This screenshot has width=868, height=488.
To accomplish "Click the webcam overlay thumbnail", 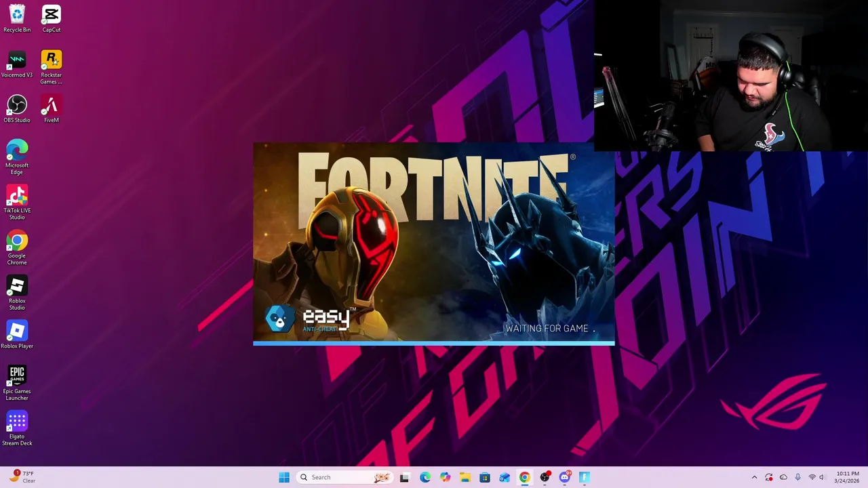I will 731,75.
